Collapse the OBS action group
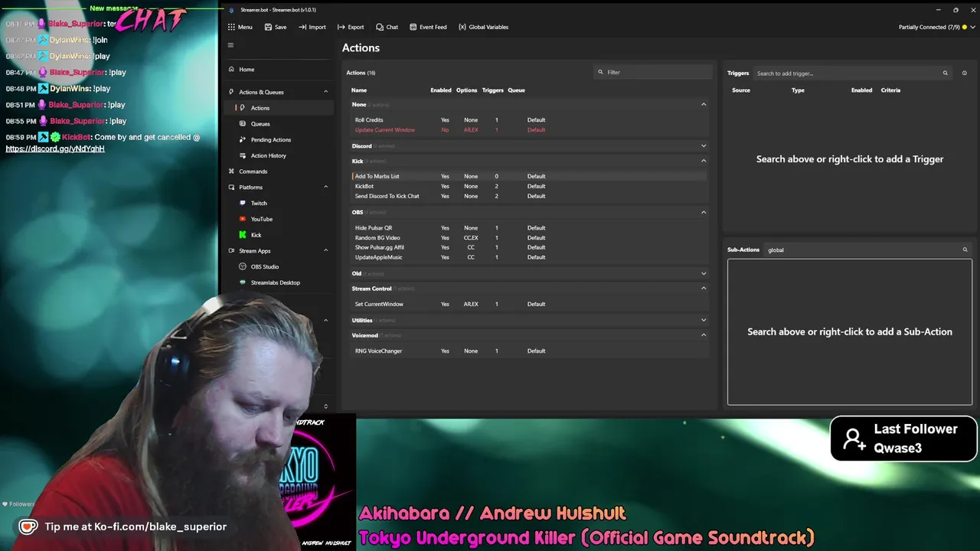This screenshot has height=551, width=980. [x=704, y=212]
